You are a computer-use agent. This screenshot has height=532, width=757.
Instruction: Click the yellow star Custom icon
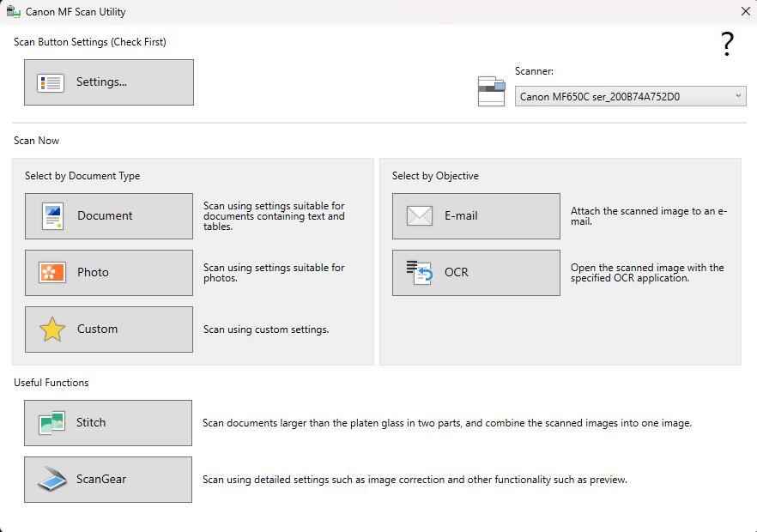[52, 329]
